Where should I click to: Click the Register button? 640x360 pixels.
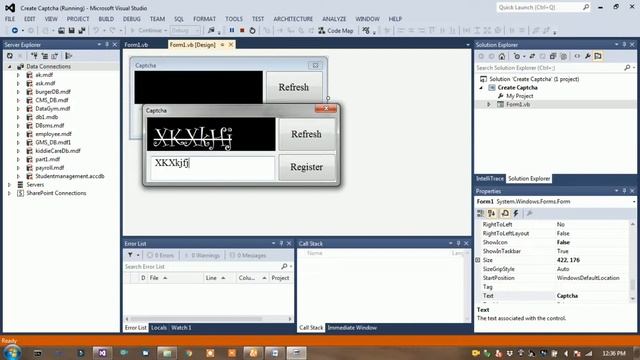coord(307,167)
